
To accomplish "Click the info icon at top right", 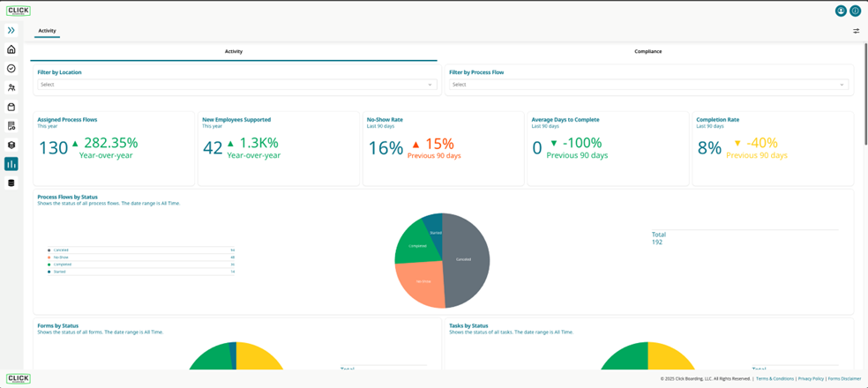I will pos(856,11).
